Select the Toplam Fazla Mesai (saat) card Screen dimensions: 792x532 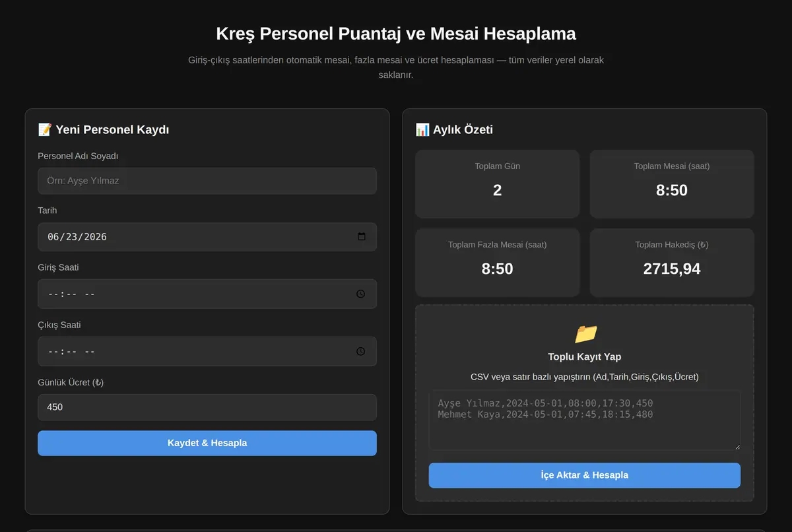point(498,262)
